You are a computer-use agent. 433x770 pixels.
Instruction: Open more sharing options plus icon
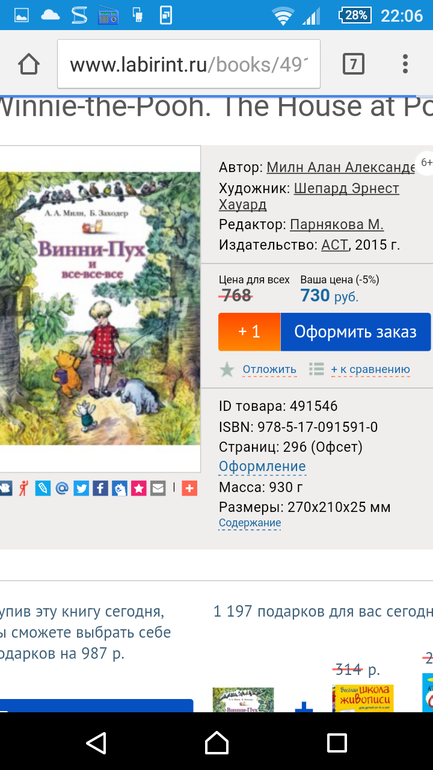coord(189,488)
